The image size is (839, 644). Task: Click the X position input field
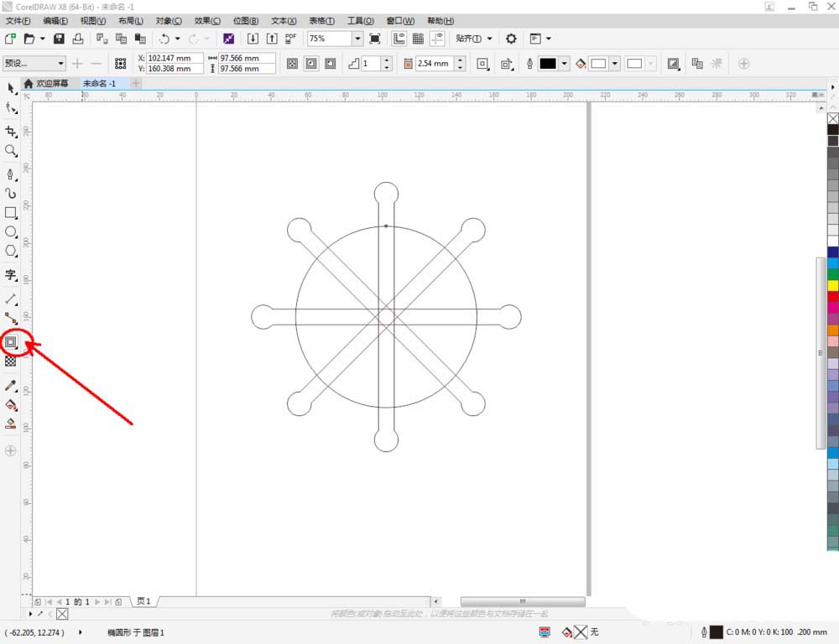[175, 58]
